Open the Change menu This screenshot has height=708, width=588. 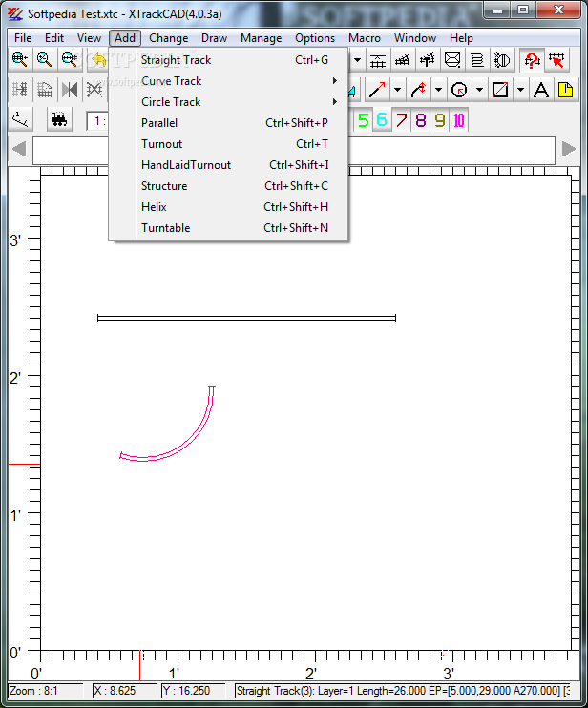(168, 38)
